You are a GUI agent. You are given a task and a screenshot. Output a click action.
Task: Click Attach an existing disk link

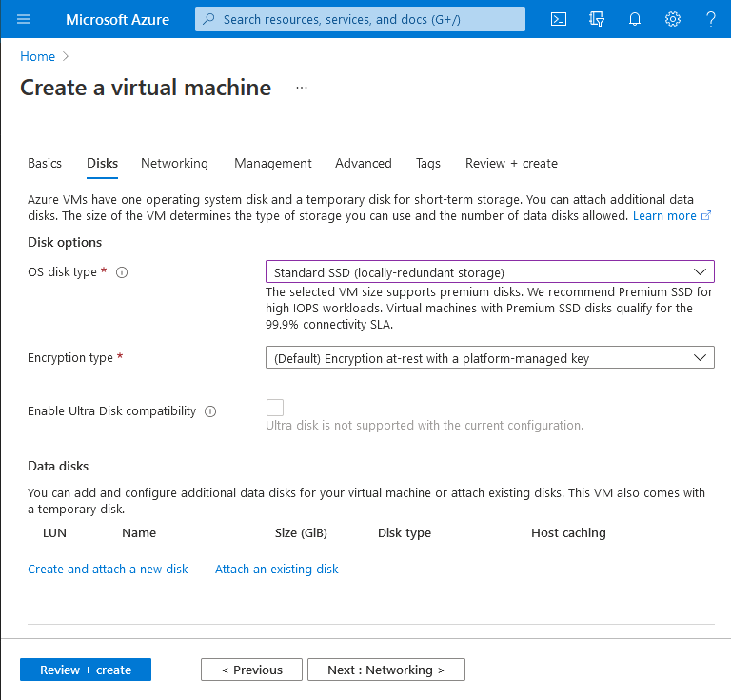(276, 569)
